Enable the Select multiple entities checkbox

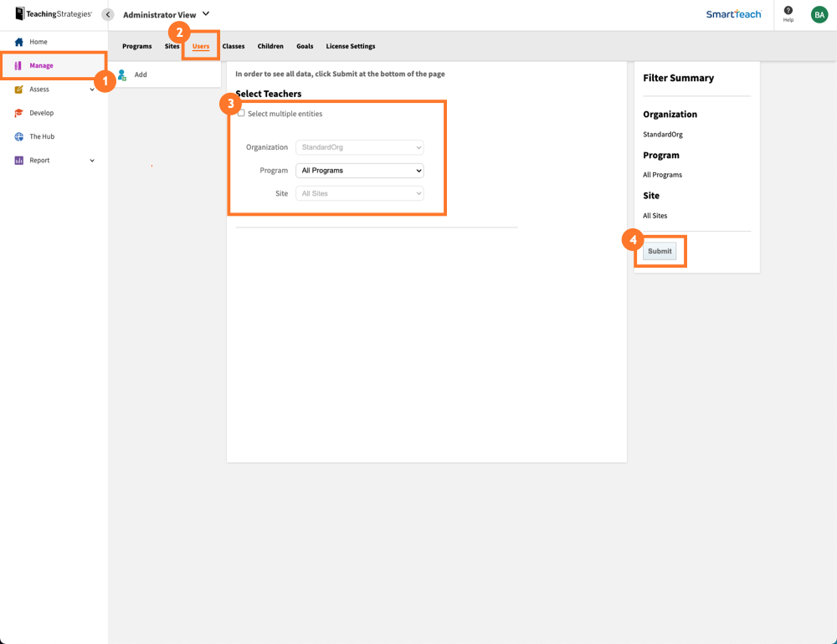241,113
